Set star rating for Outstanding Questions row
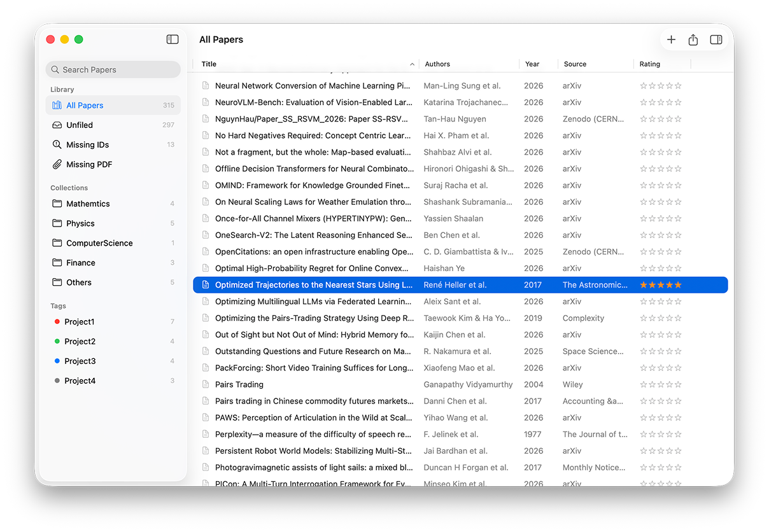 point(661,351)
